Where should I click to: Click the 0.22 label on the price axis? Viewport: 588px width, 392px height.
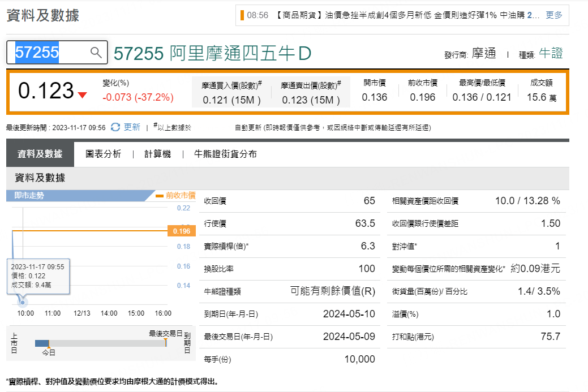coord(184,208)
